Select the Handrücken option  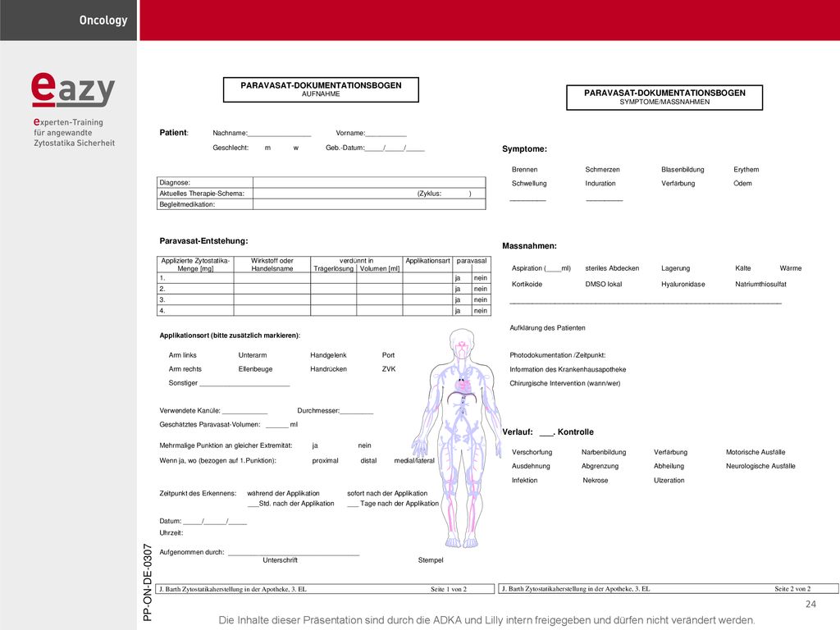point(328,369)
